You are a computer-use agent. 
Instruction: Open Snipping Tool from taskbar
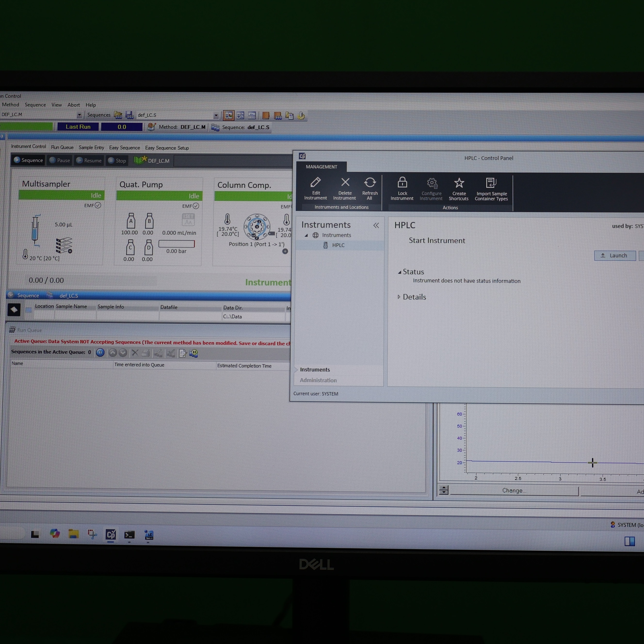pyautogui.click(x=92, y=534)
